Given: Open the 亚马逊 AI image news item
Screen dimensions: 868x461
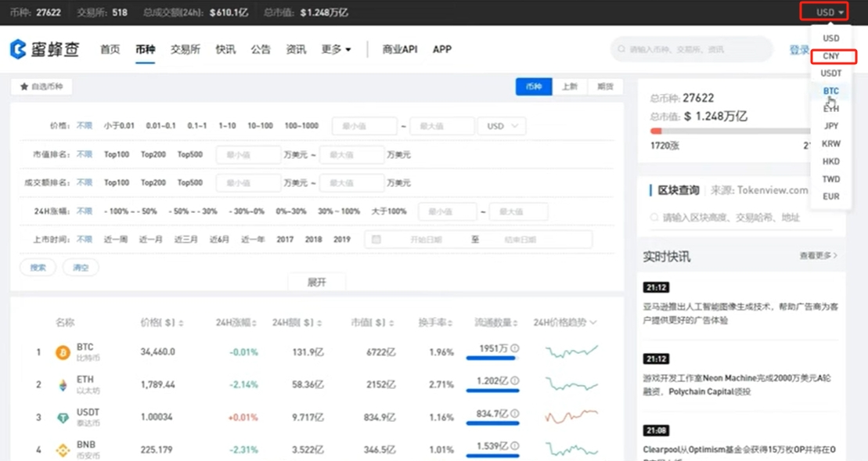Looking at the screenshot, I should tap(740, 313).
